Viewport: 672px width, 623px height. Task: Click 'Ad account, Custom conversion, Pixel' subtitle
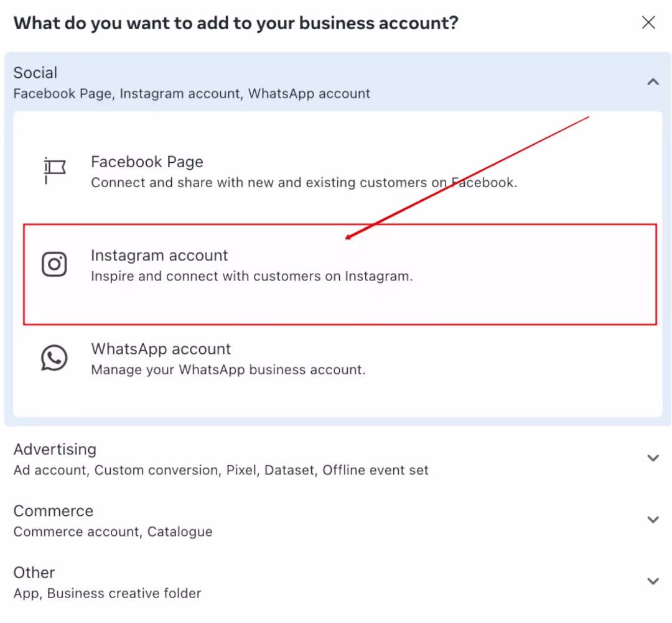pyautogui.click(x=221, y=470)
